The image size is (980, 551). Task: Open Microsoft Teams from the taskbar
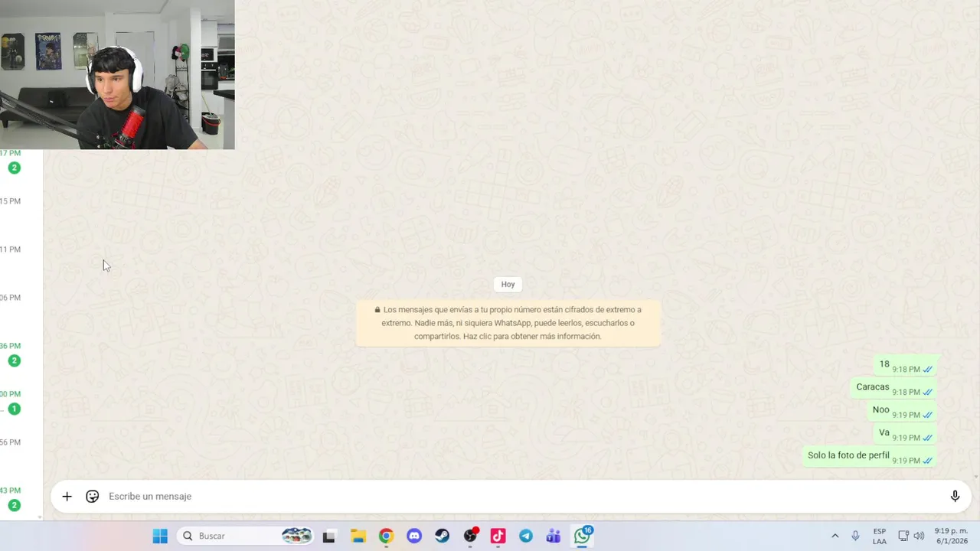554,536
